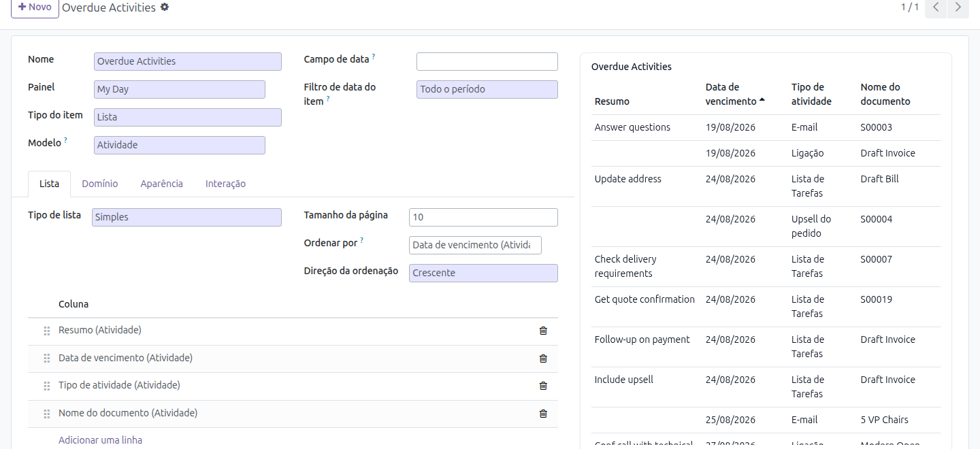The image size is (980, 449).
Task: Click the + Novo button
Action: tap(35, 7)
